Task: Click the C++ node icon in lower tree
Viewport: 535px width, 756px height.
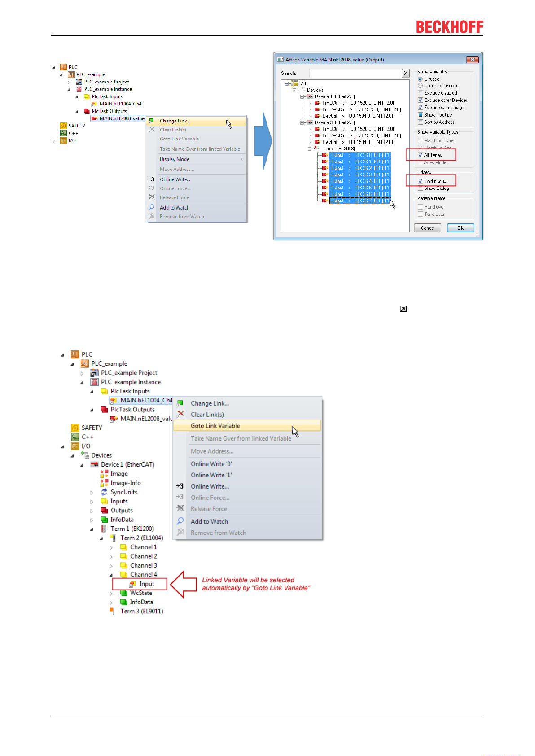Action: [x=75, y=437]
